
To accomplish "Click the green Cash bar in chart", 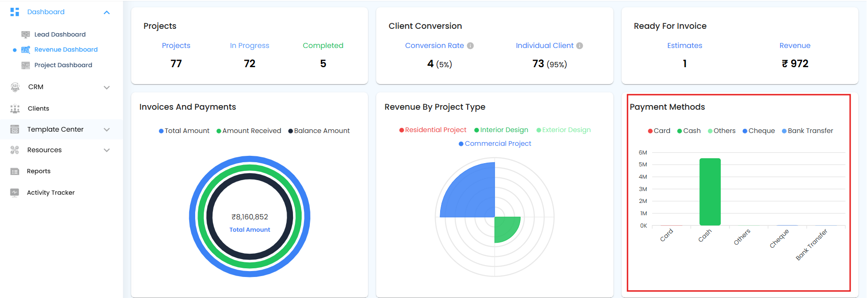I will [x=710, y=192].
